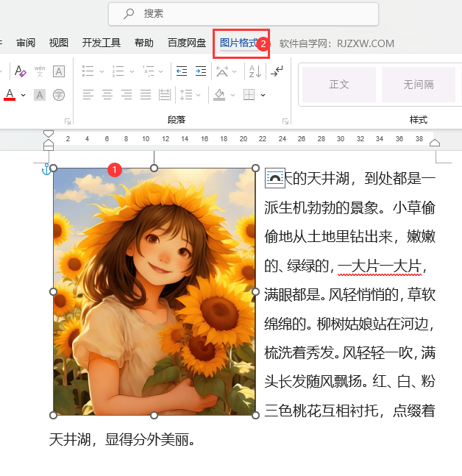Viewport: 462px width, 476px height.
Task: Apply multilevel list formatting
Action: pyautogui.click(x=149, y=71)
